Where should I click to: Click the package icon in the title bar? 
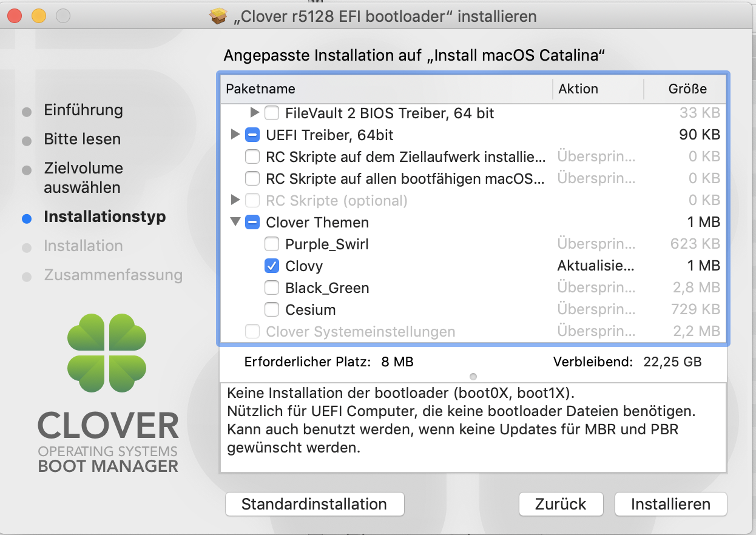point(218,16)
